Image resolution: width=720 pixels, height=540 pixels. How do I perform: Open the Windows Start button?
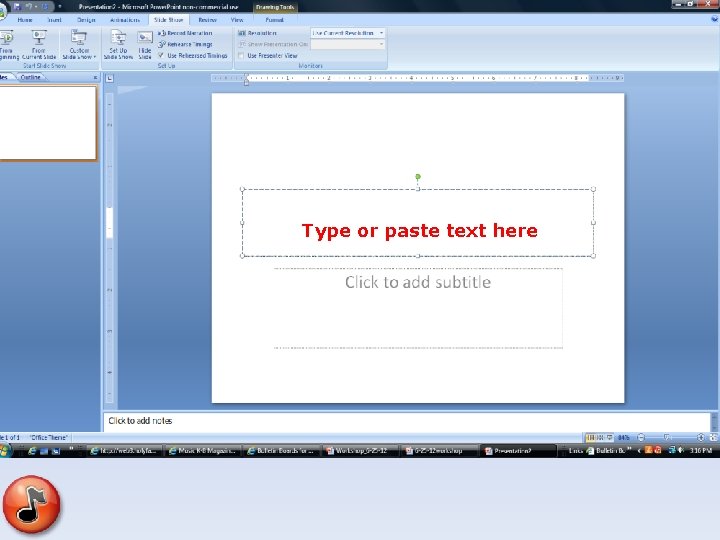6,450
